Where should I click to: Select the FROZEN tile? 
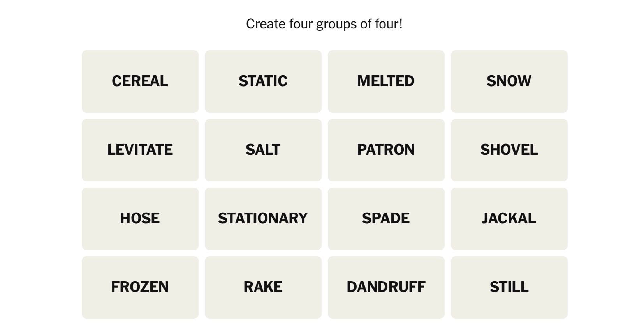point(140,287)
